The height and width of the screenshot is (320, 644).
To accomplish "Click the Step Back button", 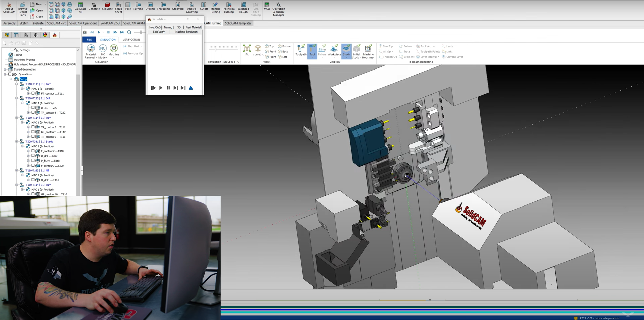I will pyautogui.click(x=133, y=46).
